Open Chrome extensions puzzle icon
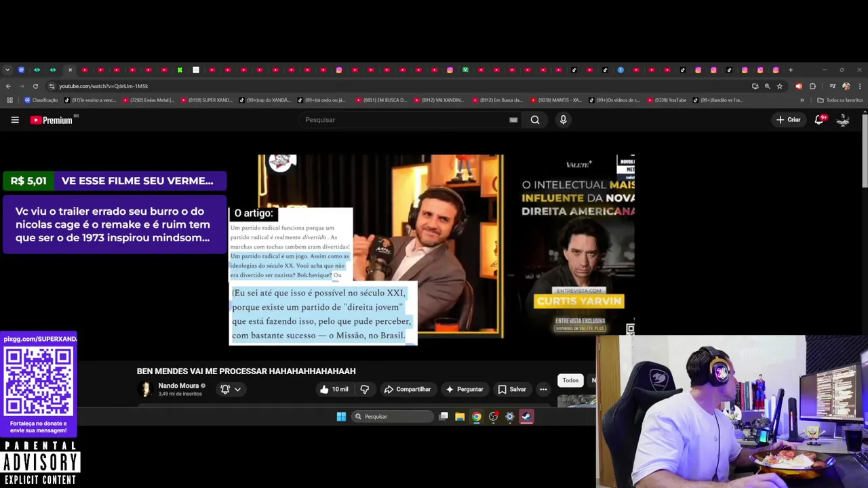 813,86
